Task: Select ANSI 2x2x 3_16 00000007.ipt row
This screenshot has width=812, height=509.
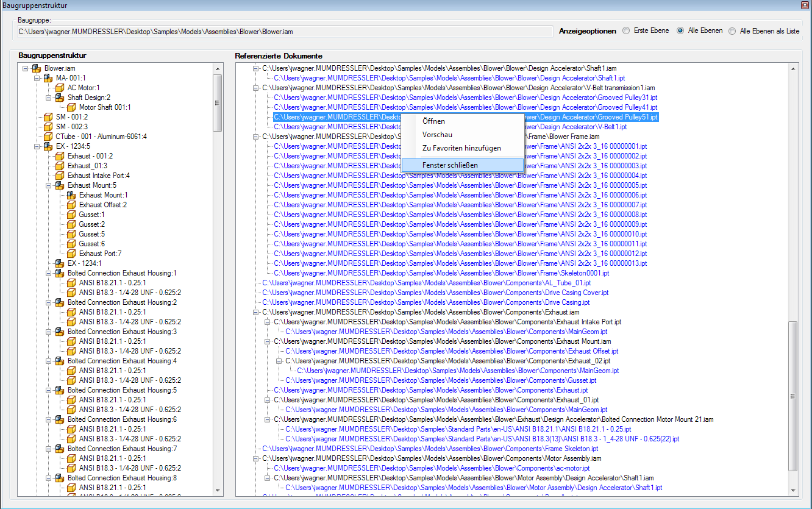Action: coord(460,205)
